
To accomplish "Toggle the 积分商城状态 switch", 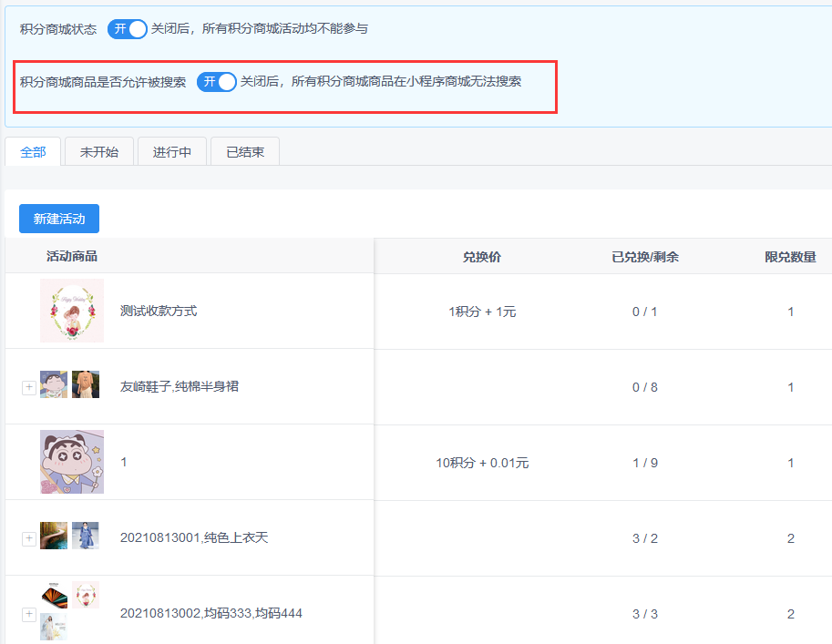I will 127,29.
